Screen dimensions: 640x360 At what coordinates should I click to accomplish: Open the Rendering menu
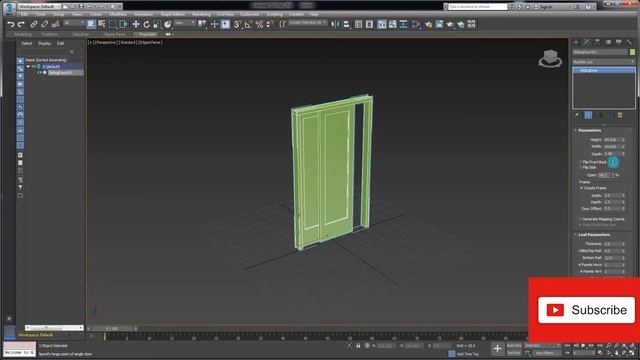coord(201,14)
